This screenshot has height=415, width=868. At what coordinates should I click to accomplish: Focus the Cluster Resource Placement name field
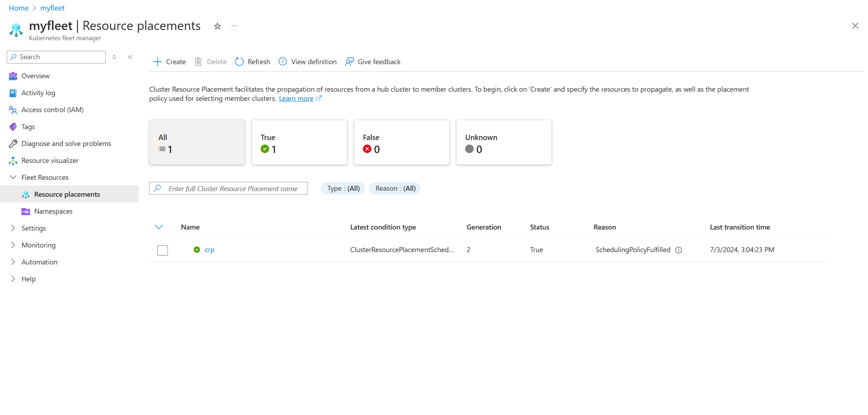tap(233, 189)
